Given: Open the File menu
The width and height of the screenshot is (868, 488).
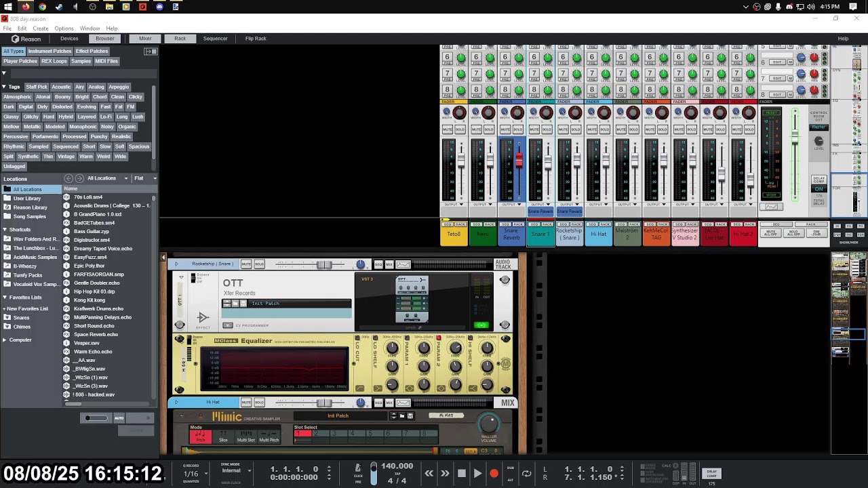Looking at the screenshot, I should coord(7,28).
